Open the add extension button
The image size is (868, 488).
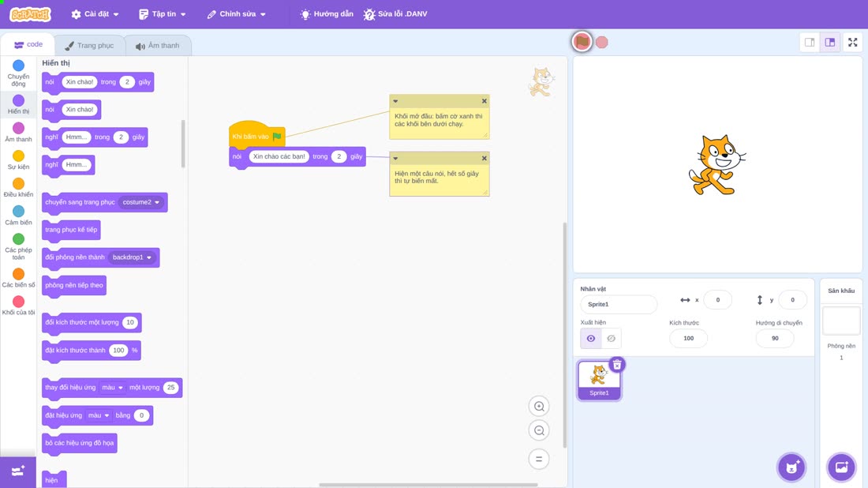tap(18, 472)
